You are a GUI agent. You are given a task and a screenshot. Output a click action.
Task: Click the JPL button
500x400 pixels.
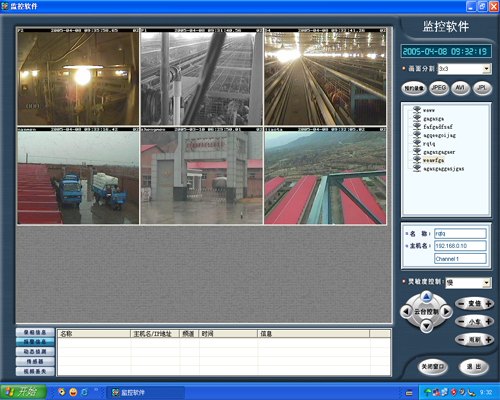coord(482,88)
